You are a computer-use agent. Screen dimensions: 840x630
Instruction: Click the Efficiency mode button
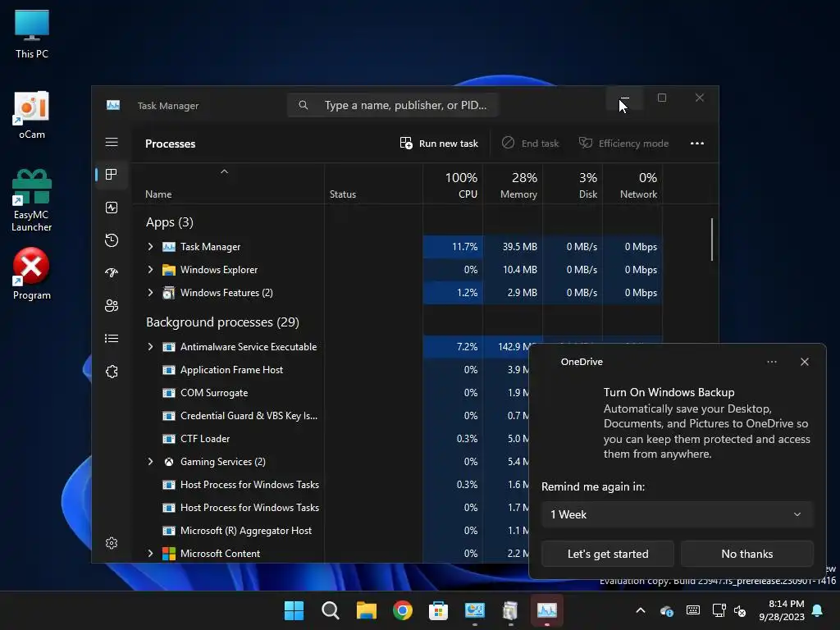click(623, 143)
